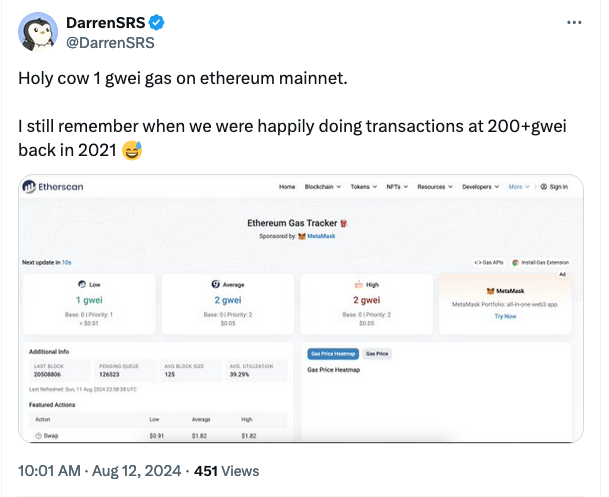Screen dimensions: 609x497
Task: Click the MetaMask fox sponsor icon
Action: 300,236
